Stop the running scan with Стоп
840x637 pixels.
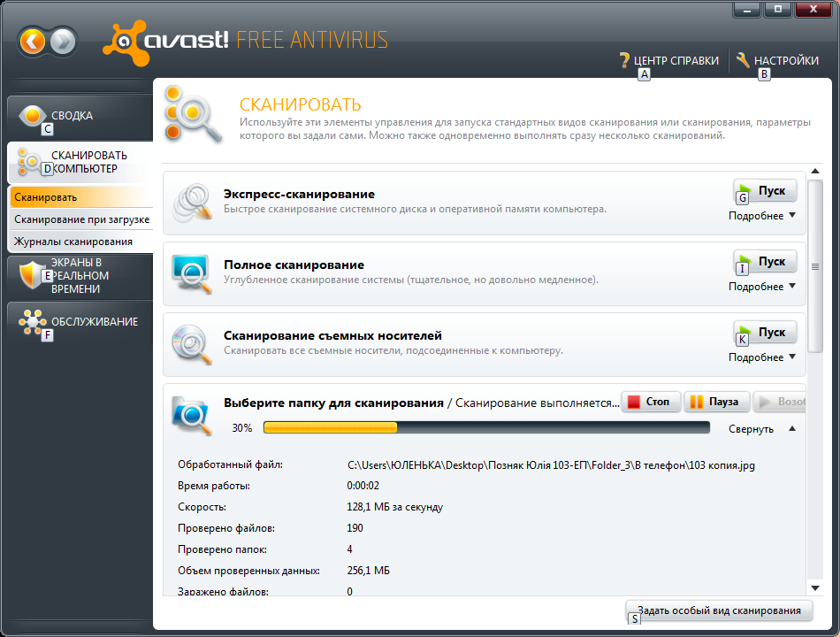pos(651,402)
